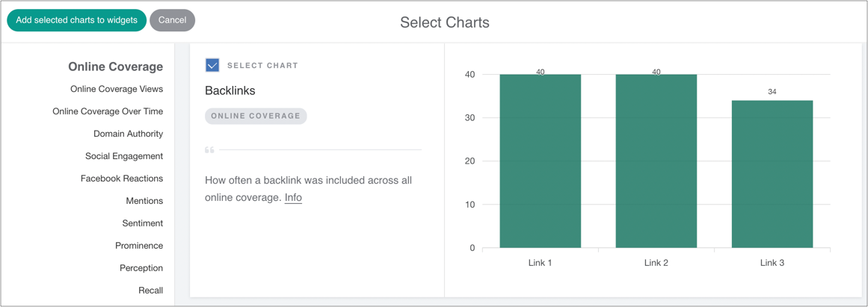Screen dimensions: 868x307
Task: Click the Link 1 bar in the chart
Action: point(540,161)
